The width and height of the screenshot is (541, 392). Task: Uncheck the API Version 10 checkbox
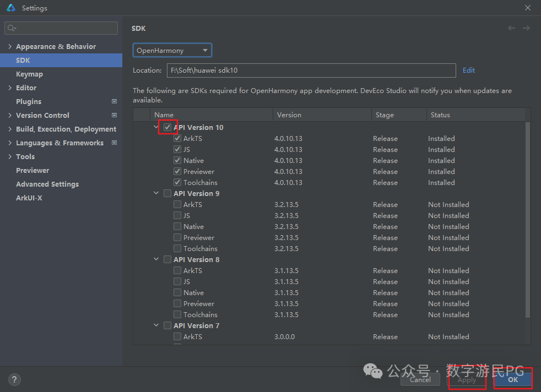pyautogui.click(x=167, y=127)
